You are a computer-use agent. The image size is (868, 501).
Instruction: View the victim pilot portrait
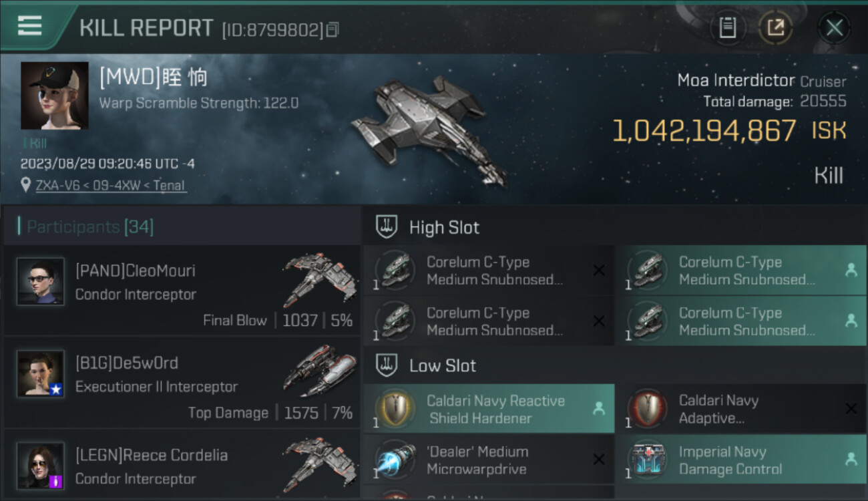pos(55,96)
